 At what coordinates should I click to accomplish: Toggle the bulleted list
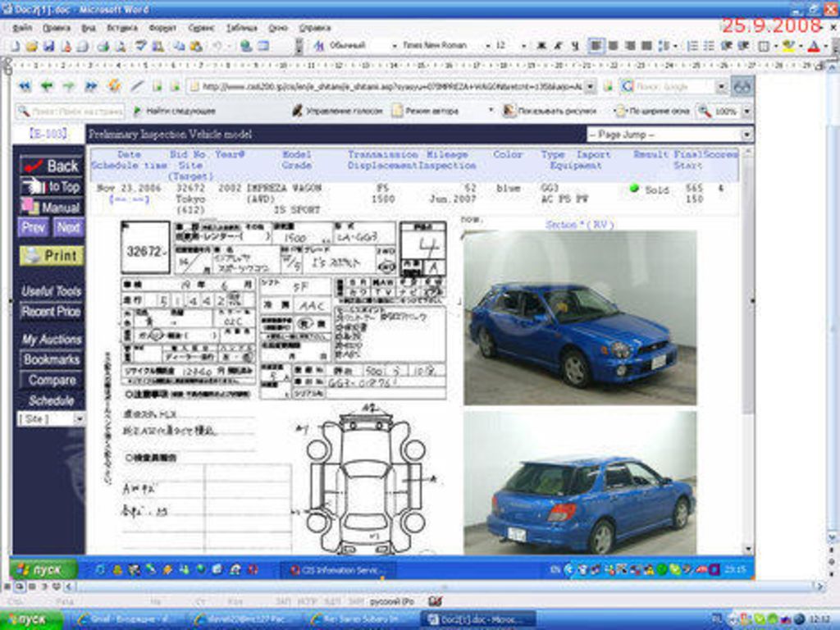point(710,47)
